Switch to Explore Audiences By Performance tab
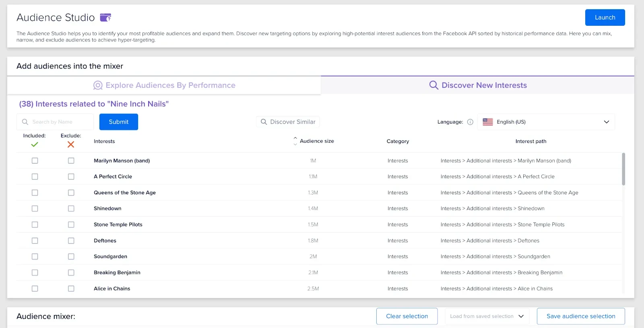644x328 pixels. click(164, 85)
